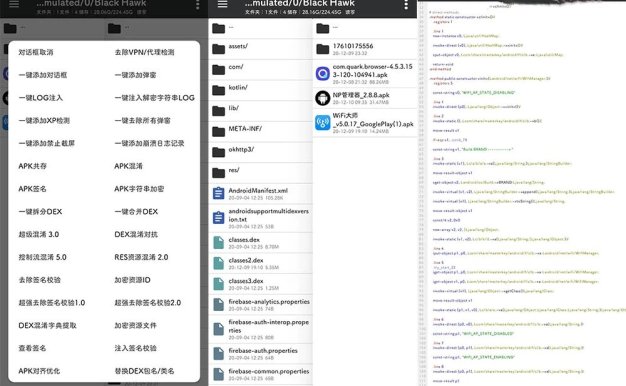Image resolution: width=626 pixels, height=386 pixels.
Task: Choose APK混淆 in the menu
Action: pyautogui.click(x=128, y=166)
